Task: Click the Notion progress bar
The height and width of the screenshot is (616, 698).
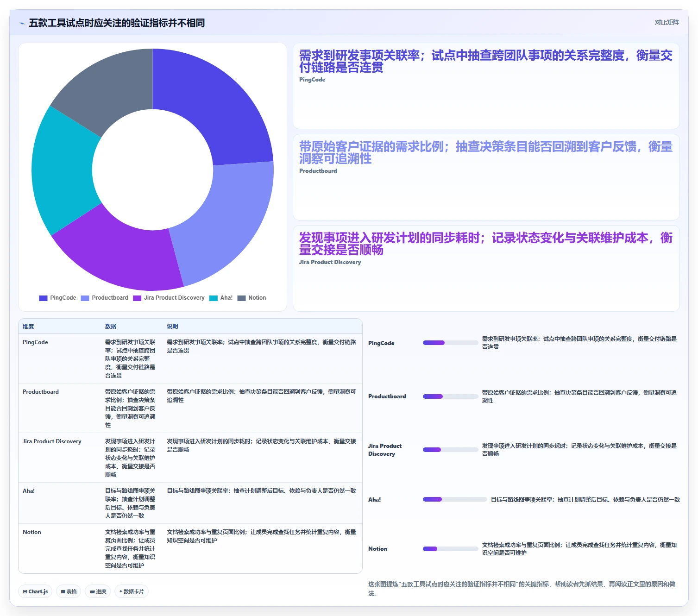Action: 450,549
